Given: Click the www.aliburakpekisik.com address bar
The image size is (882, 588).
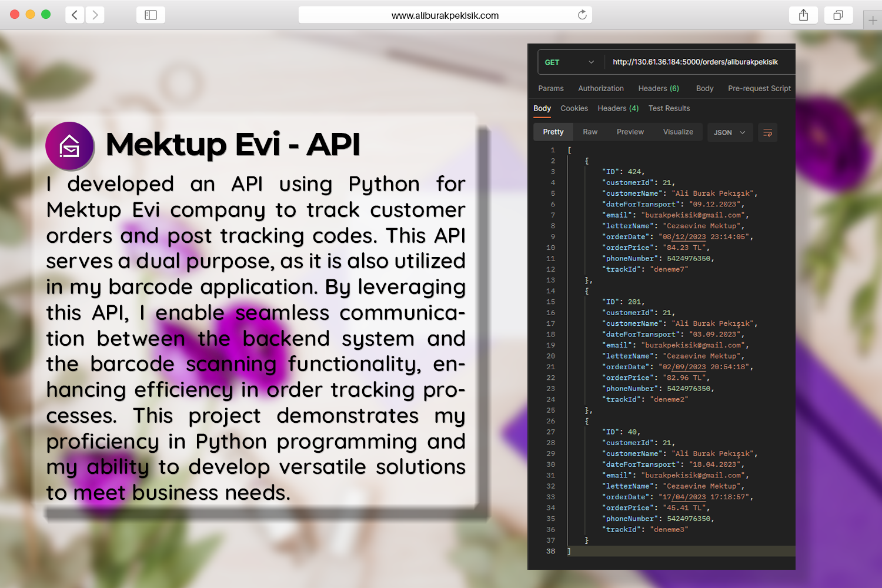Looking at the screenshot, I should point(445,15).
